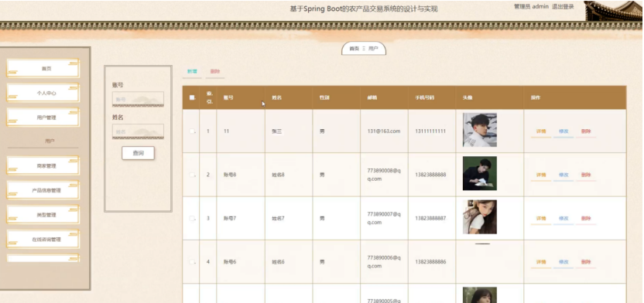The width and height of the screenshot is (644, 303).
Task: Expand 商家管理 in the sidebar
Action: coord(43,165)
